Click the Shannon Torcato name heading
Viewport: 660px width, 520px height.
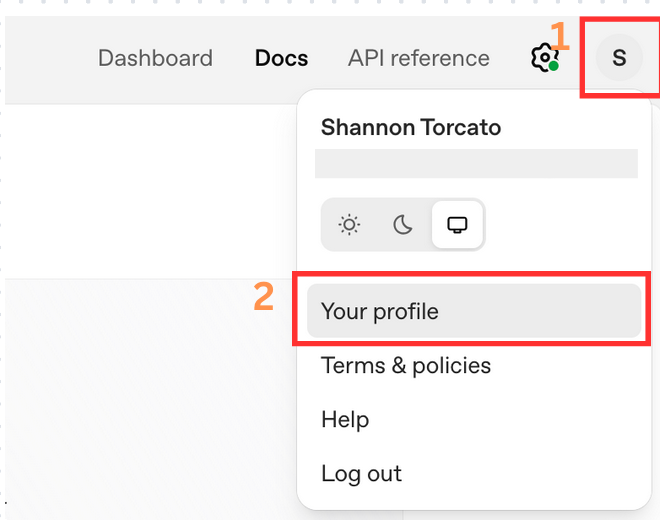click(x=410, y=128)
